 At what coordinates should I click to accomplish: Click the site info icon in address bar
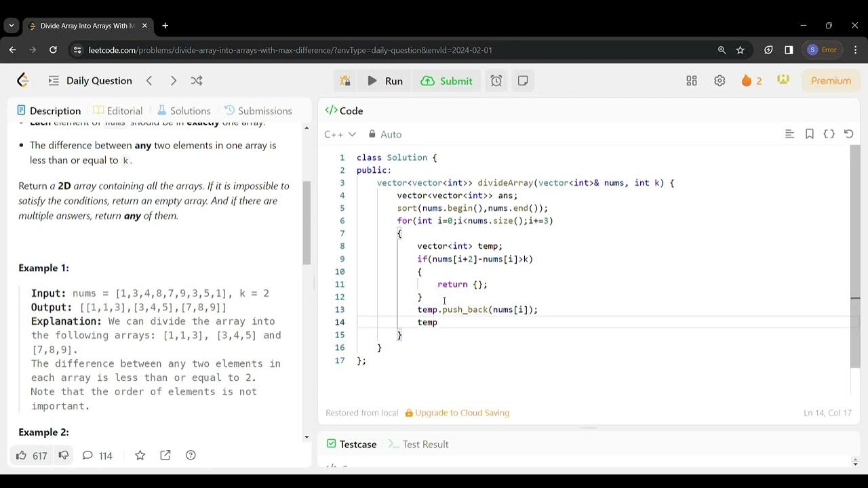click(77, 50)
